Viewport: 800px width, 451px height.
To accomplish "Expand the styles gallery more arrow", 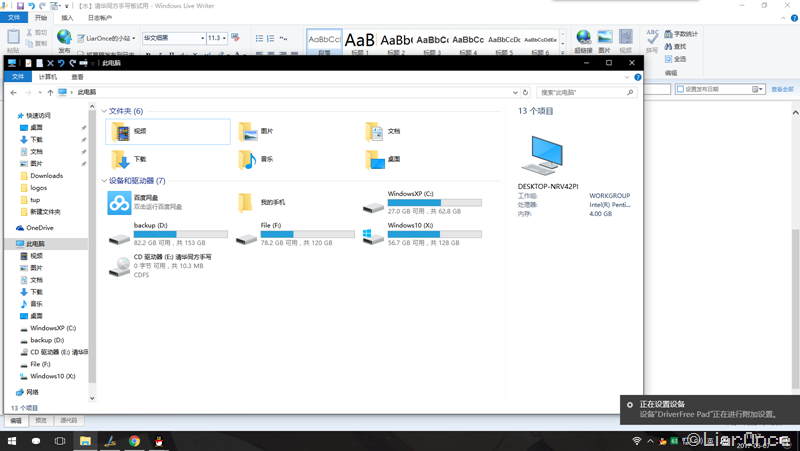I will (x=563, y=52).
